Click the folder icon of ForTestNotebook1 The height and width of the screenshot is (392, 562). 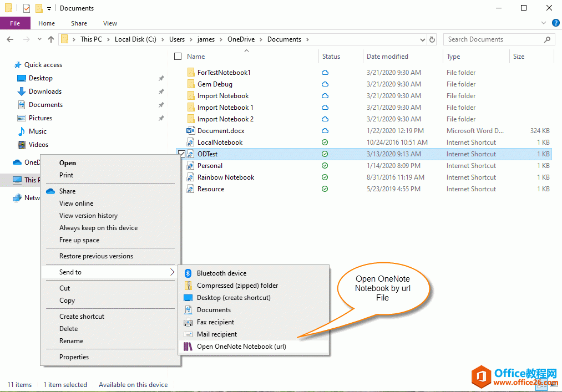pyautogui.click(x=191, y=73)
